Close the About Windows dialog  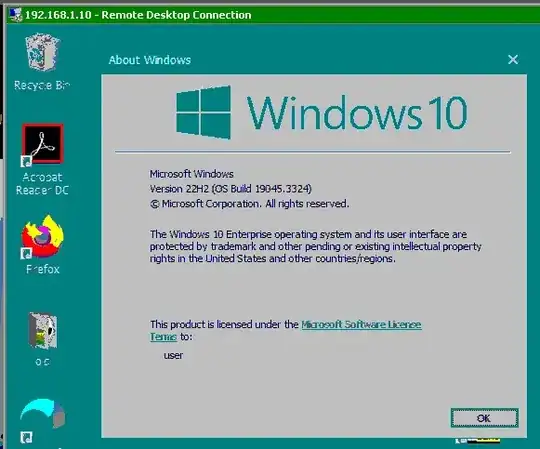(x=513, y=60)
